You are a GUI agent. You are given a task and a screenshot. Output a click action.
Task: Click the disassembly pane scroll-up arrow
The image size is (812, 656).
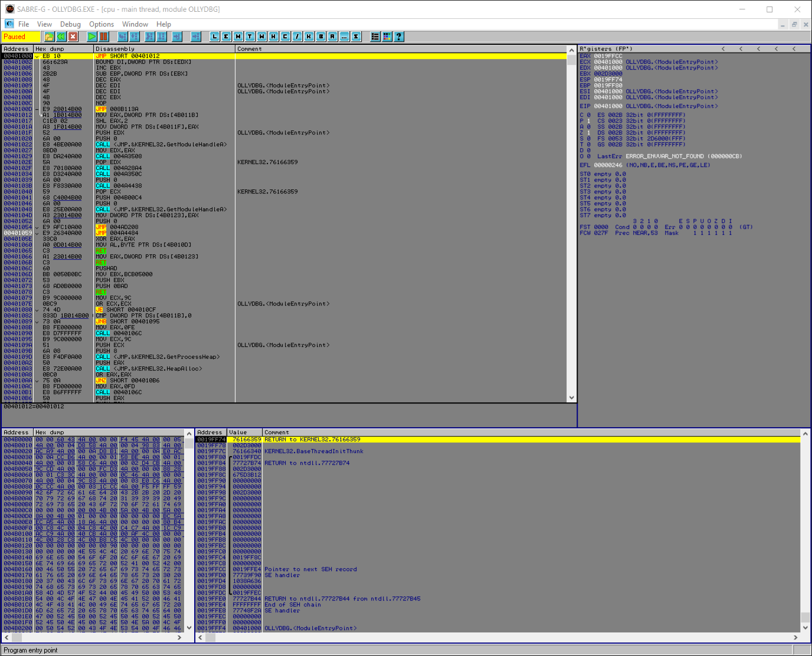click(571, 50)
